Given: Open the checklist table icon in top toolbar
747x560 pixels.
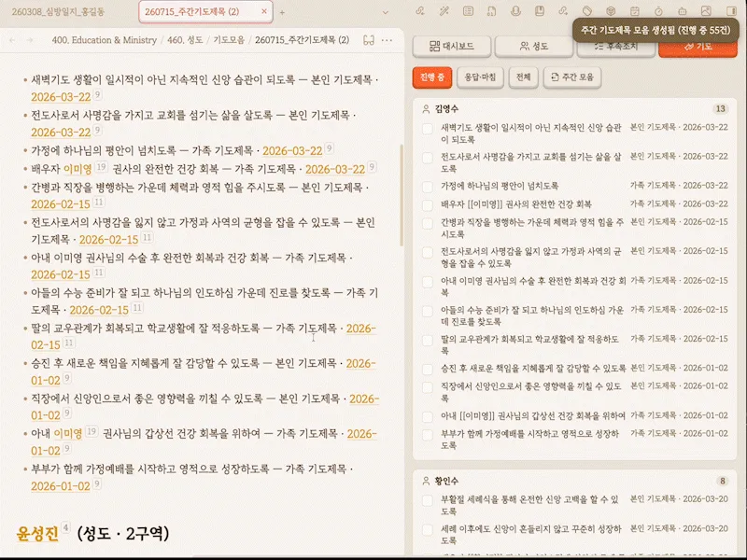Looking at the screenshot, I should (x=468, y=11).
